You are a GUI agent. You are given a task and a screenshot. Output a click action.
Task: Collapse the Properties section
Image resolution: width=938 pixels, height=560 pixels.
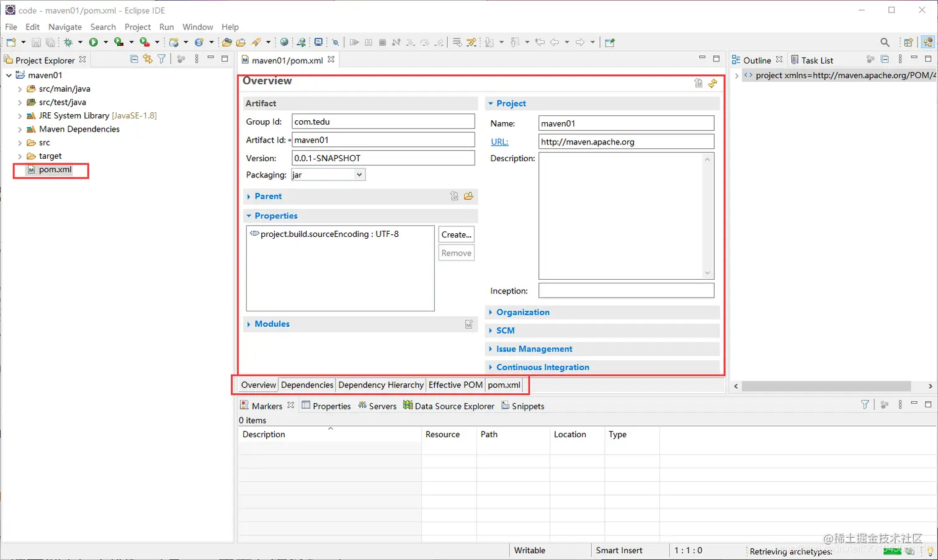pyautogui.click(x=249, y=216)
